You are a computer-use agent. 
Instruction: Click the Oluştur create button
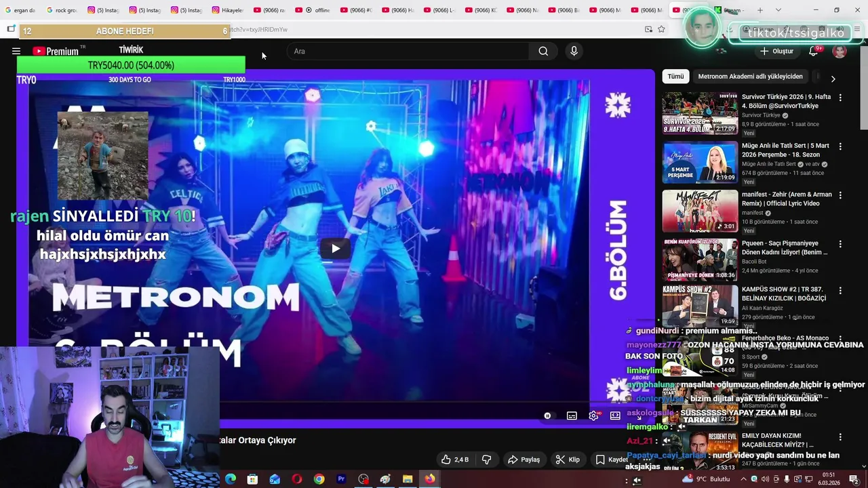pyautogui.click(x=776, y=51)
